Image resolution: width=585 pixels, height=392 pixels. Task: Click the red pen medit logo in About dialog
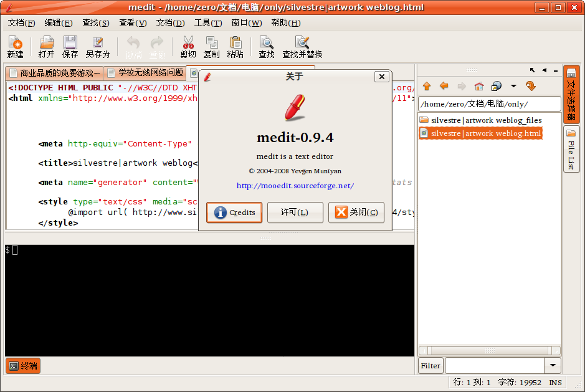[x=295, y=108]
